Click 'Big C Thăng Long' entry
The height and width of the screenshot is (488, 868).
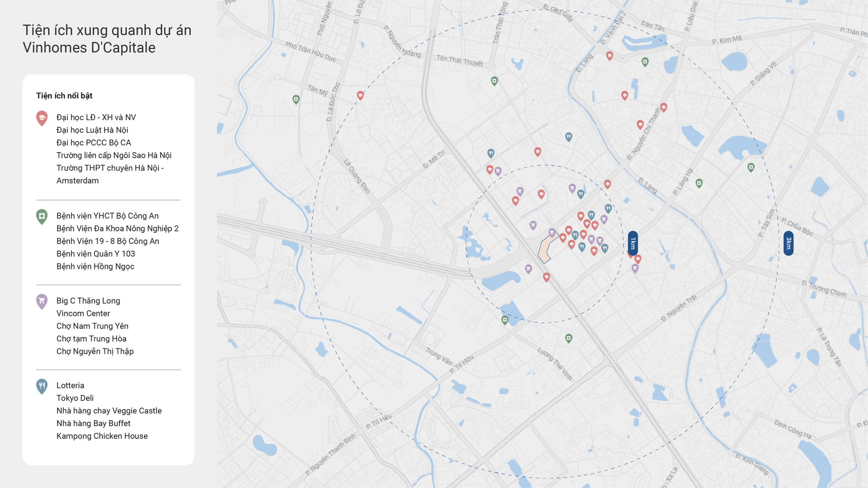[x=88, y=301]
